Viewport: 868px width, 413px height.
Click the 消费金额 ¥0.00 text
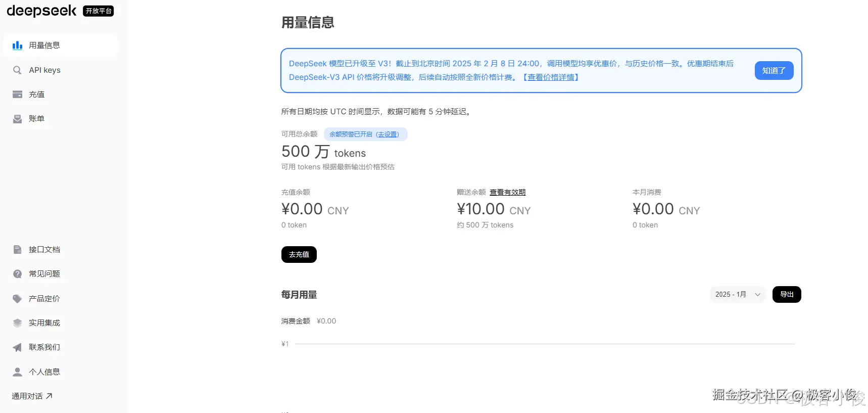click(309, 322)
